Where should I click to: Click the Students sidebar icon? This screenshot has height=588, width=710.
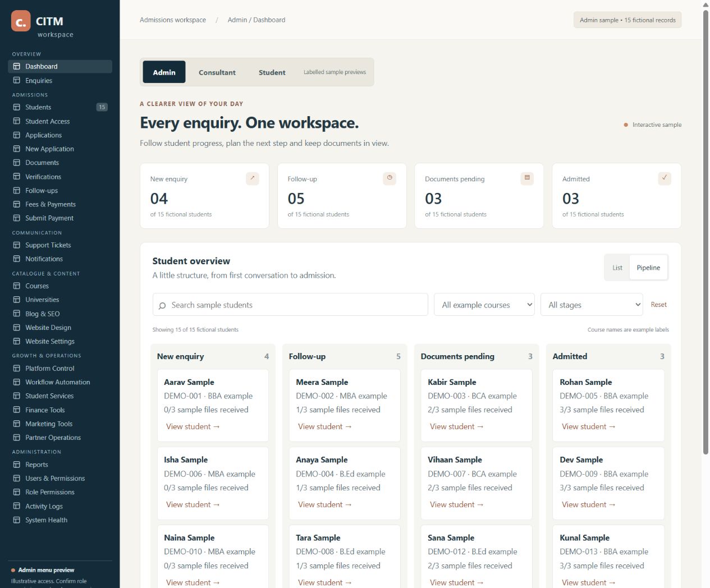(17, 107)
